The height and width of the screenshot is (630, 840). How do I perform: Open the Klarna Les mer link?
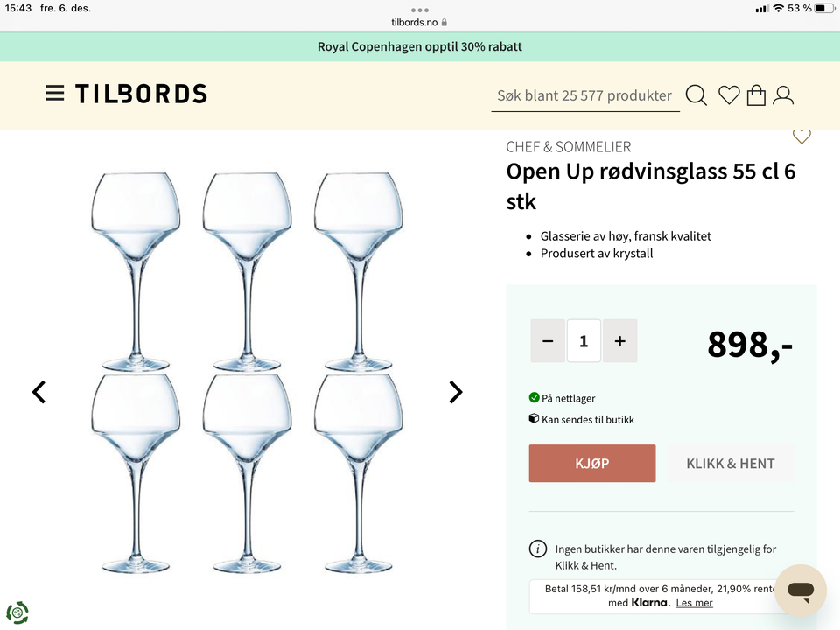pos(694,603)
